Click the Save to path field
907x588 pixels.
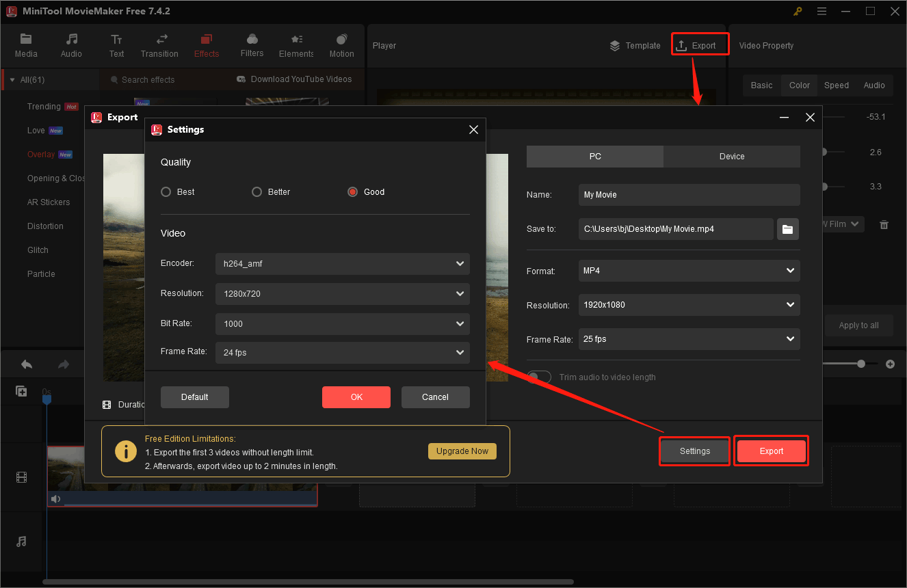[676, 229]
